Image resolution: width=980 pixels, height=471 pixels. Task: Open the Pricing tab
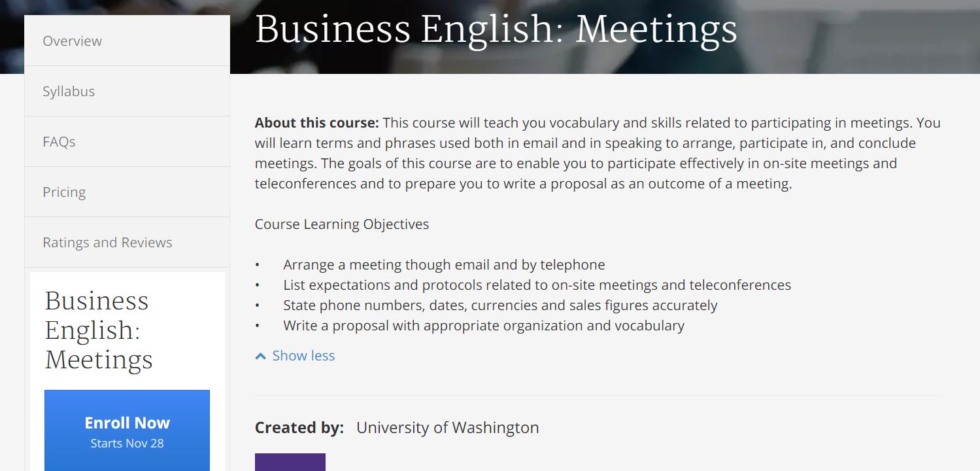(64, 192)
